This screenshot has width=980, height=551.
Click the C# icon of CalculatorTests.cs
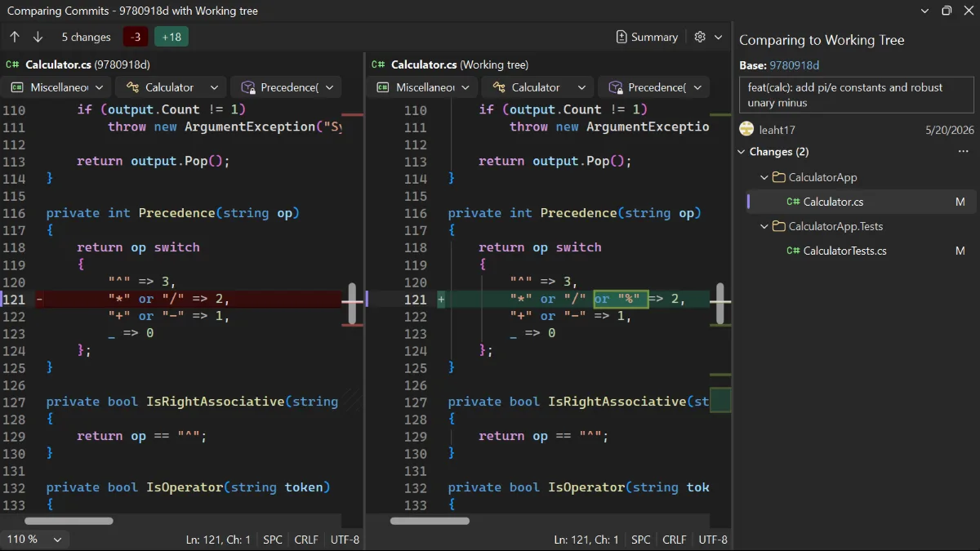click(793, 251)
